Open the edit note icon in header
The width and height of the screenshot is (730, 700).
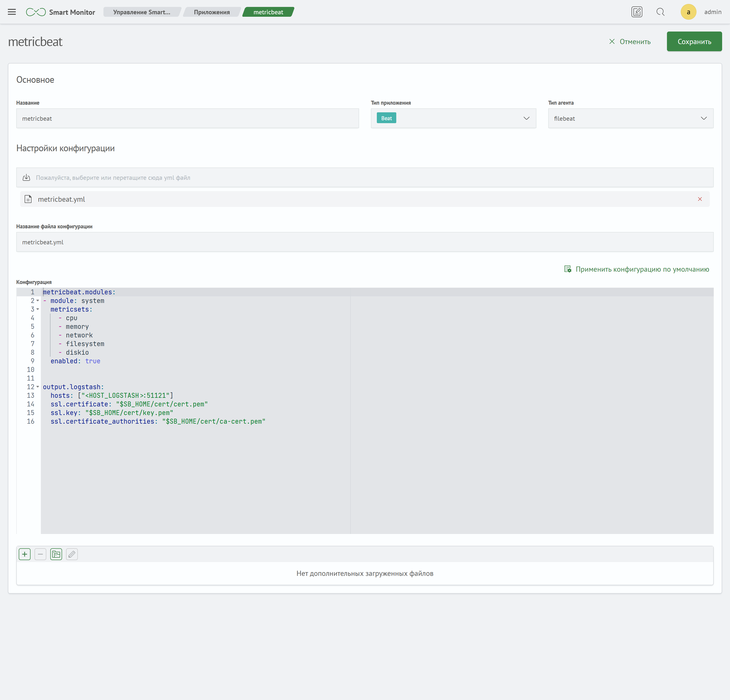[x=637, y=12]
